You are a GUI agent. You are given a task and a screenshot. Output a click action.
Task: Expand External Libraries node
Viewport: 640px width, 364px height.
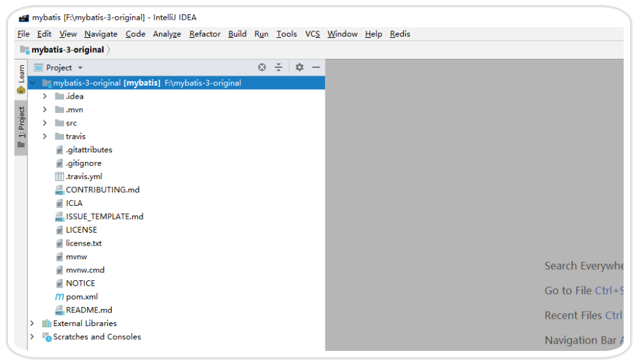coord(32,323)
